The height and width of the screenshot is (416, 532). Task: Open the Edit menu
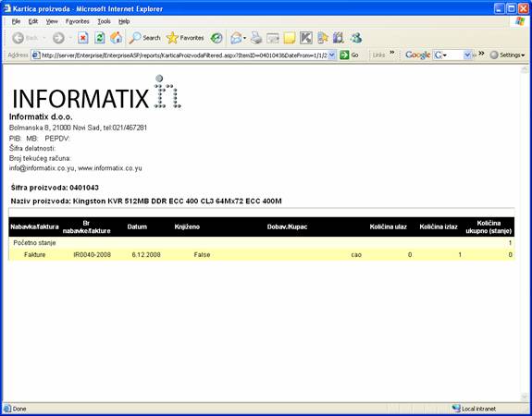33,21
